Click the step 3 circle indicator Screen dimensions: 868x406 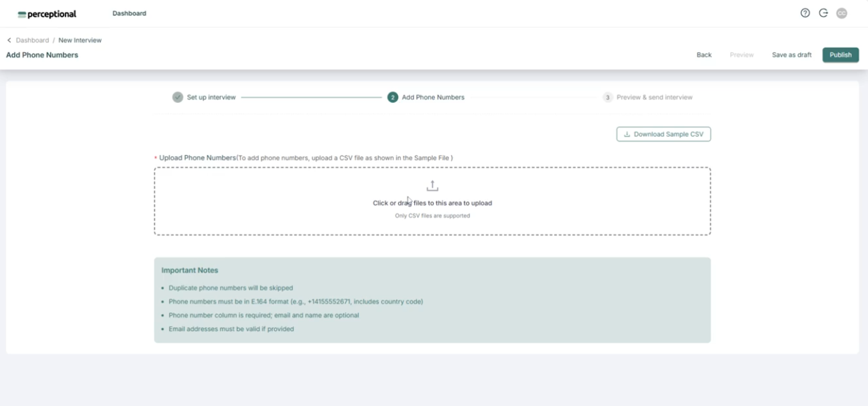tap(608, 97)
